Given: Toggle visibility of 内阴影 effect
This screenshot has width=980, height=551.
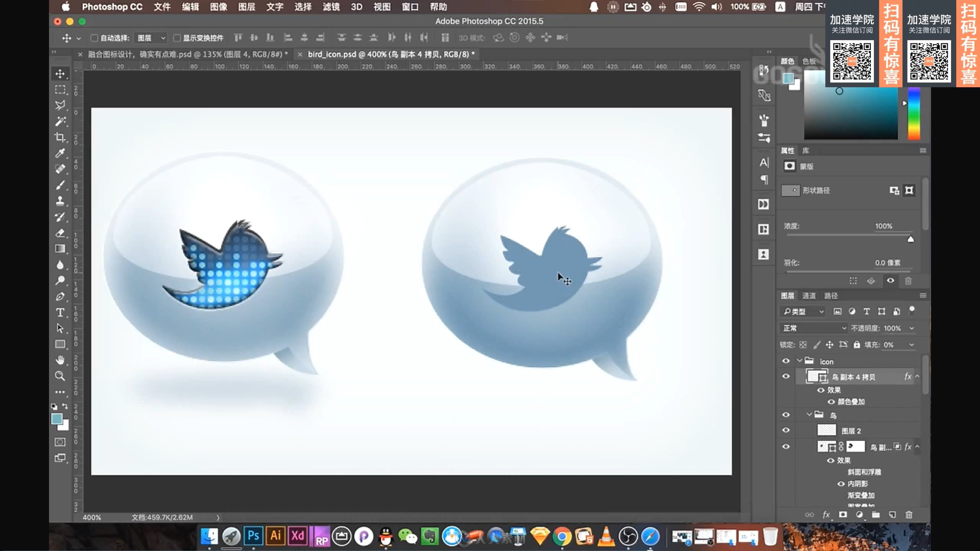Looking at the screenshot, I should [x=841, y=484].
